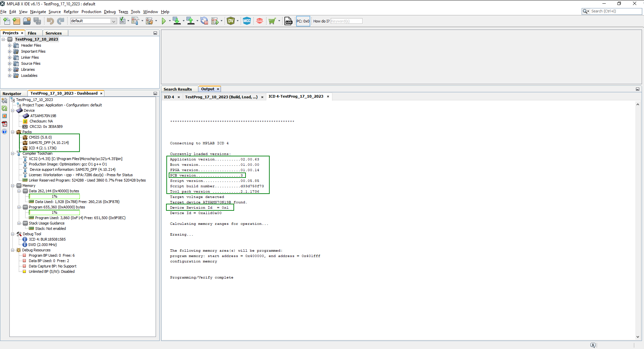The height and width of the screenshot is (349, 644).
Task: Click License Press for Status entry
Action: point(80,175)
